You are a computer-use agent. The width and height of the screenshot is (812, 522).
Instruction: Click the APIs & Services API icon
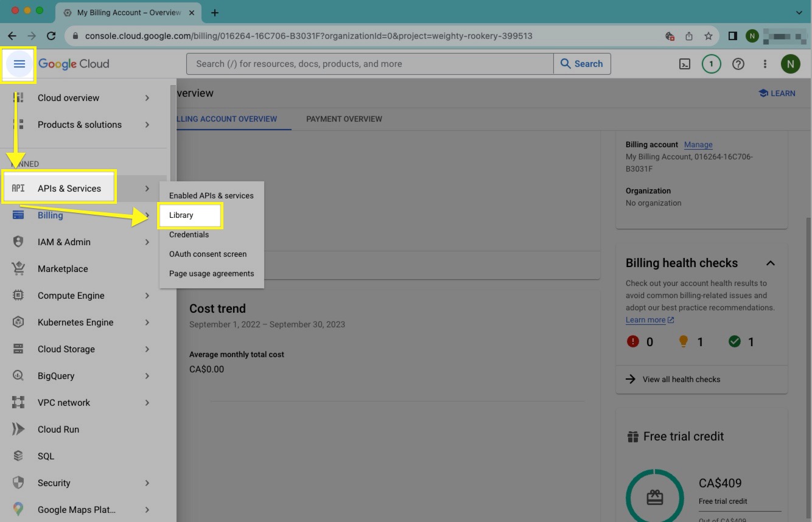18,189
